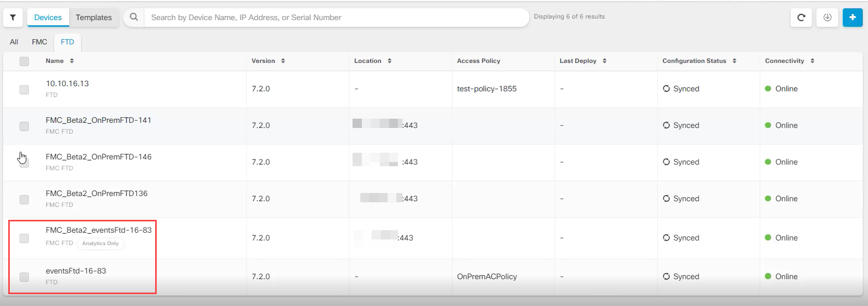Click the blue plus add button
The width and height of the screenshot is (868, 306).
[853, 18]
